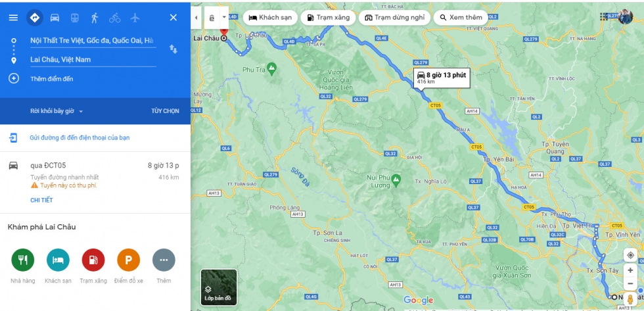Open Street View pegman

630,300
